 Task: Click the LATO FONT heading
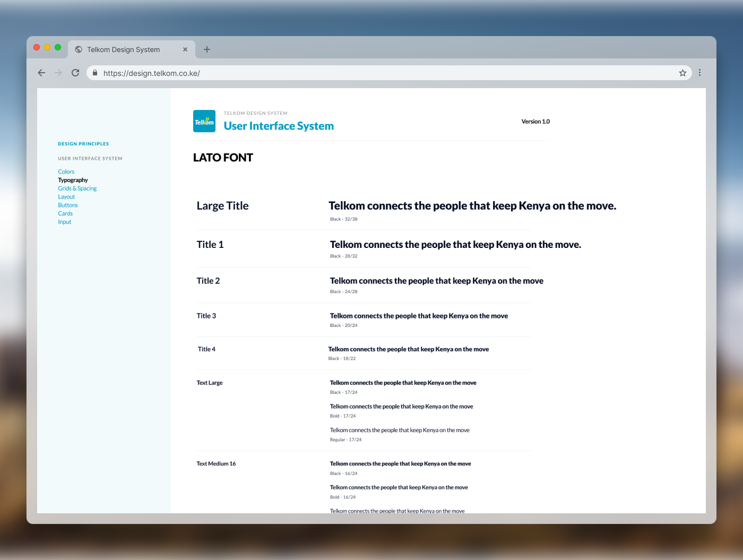[x=223, y=158]
